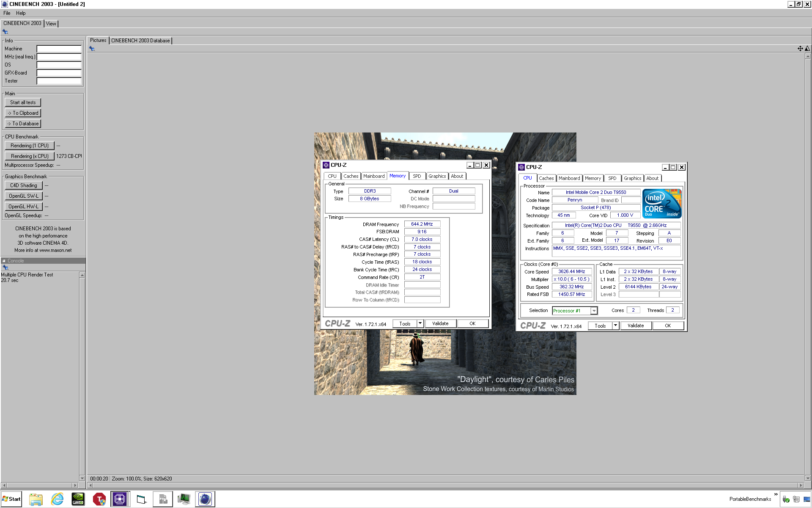Click Tools button in CPU-Z CPU window

tap(600, 326)
